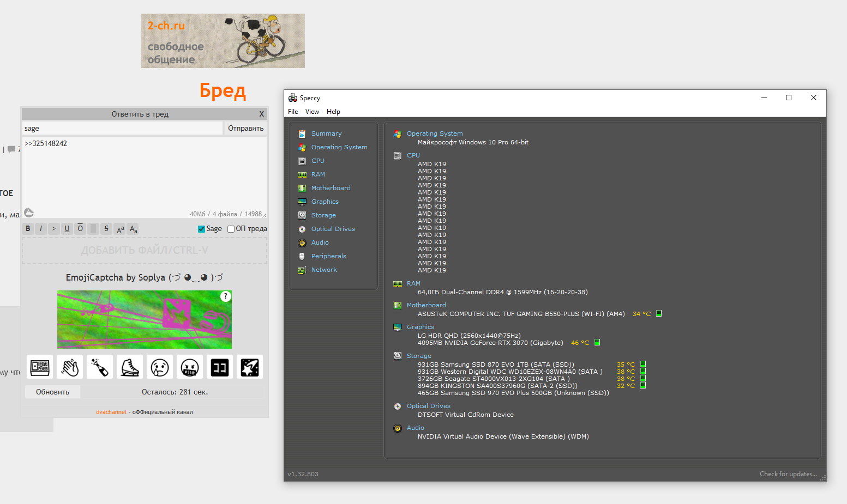Open the View menu in Speccy
847x504 pixels.
[x=312, y=112]
